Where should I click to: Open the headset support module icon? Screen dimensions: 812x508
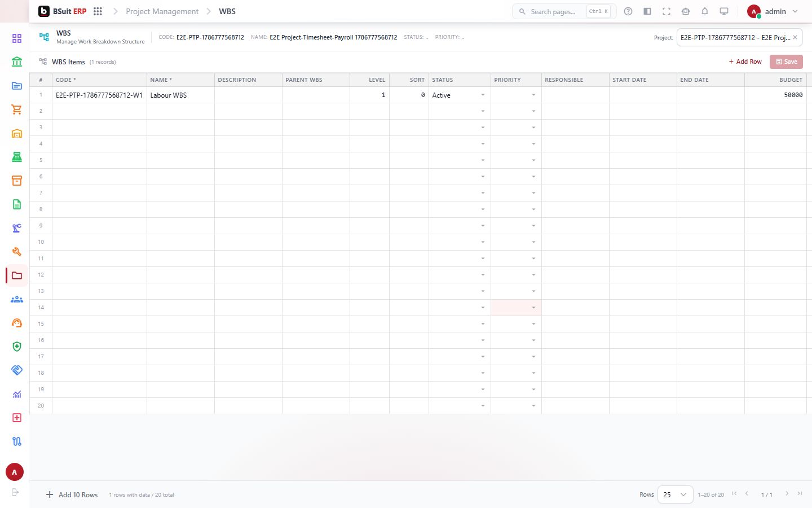[17, 323]
